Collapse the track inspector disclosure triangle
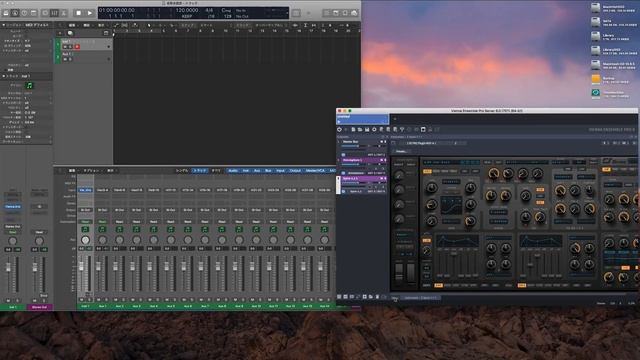The width and height of the screenshot is (640, 360). click(x=4, y=76)
